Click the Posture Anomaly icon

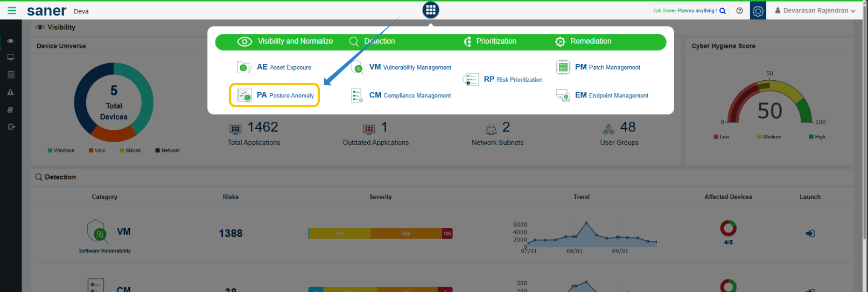[244, 95]
